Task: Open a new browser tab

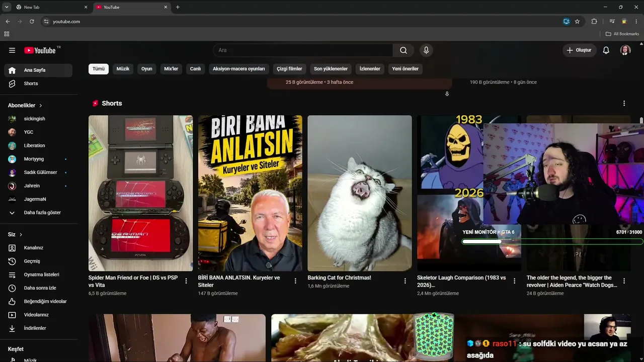Action: pos(178,7)
